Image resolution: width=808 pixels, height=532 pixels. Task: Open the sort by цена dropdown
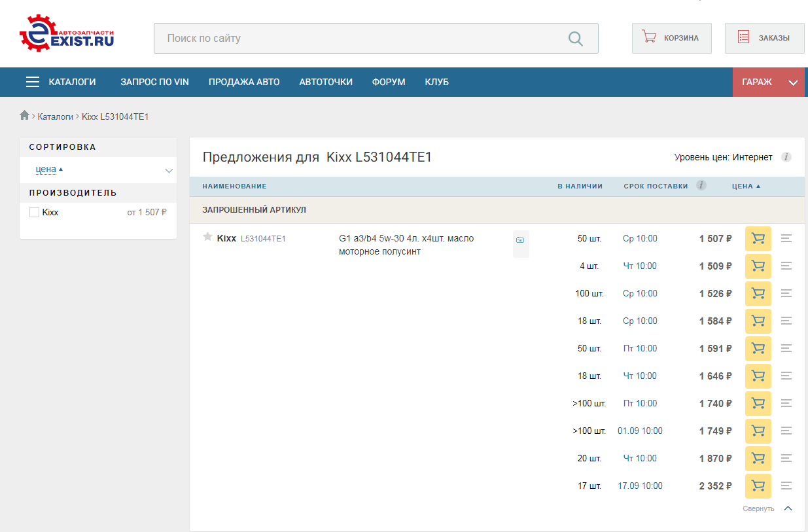98,170
